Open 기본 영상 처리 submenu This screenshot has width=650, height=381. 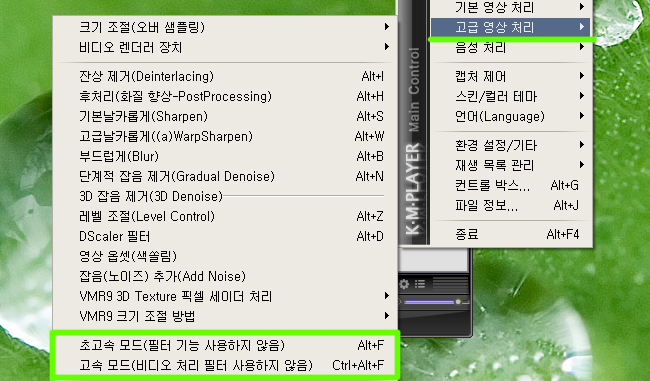pos(511,7)
